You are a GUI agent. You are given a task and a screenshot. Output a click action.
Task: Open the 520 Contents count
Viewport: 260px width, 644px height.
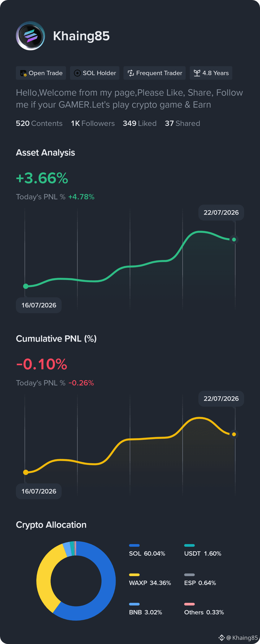(39, 123)
